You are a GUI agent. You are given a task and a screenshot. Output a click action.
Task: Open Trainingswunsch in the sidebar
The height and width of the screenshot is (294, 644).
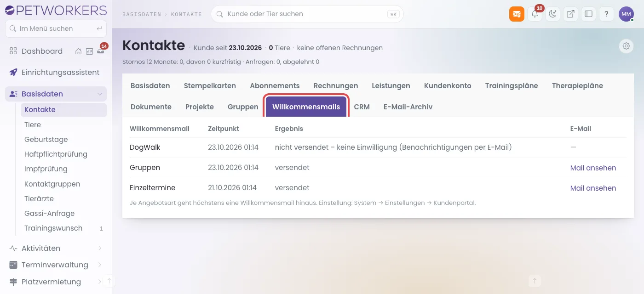(x=63, y=228)
